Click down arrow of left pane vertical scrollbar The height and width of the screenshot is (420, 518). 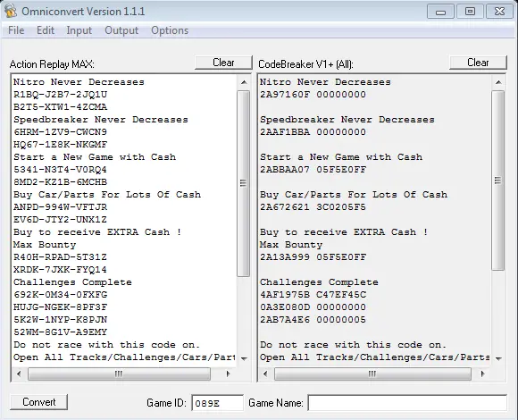point(244,358)
